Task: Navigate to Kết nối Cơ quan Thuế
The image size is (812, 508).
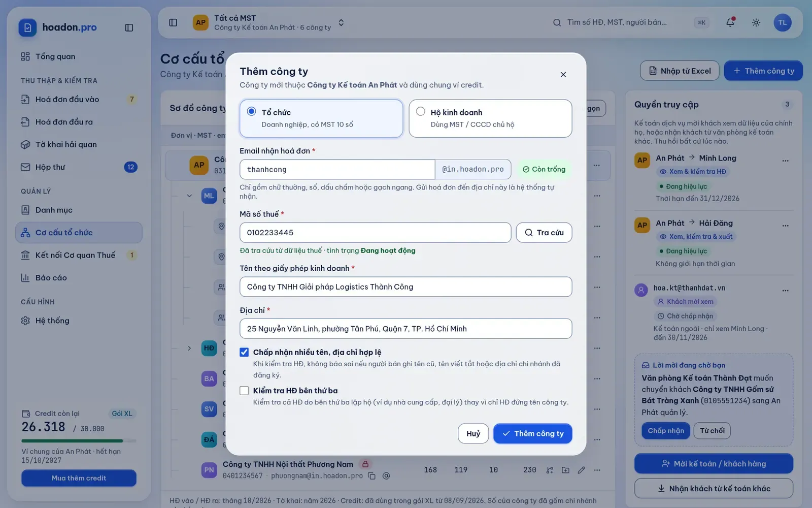Action: (x=79, y=255)
